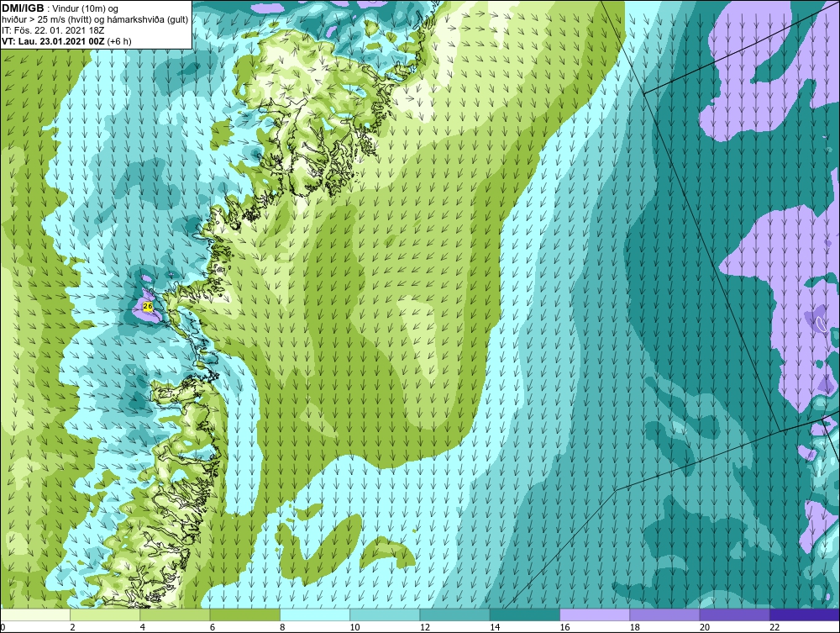Viewport: 840px width, 633px height.
Task: Select the 10-12 m/s legend color band
Action: 385,615
